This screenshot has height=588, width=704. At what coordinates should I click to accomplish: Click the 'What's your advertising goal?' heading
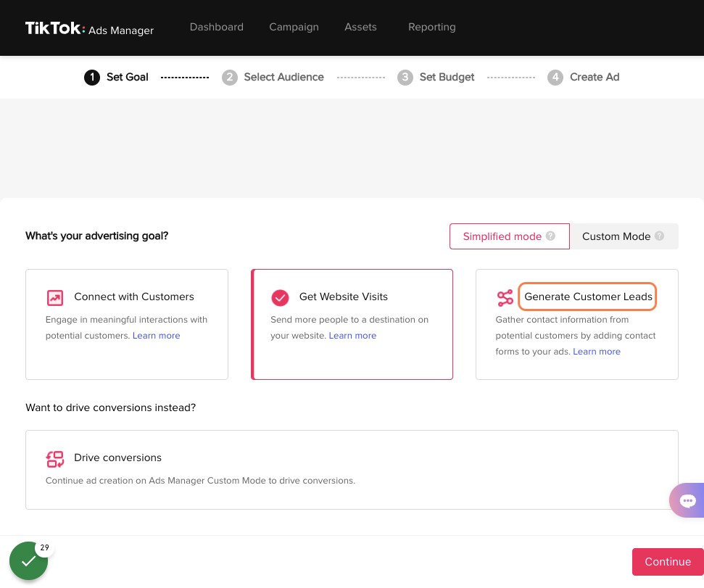pos(96,236)
